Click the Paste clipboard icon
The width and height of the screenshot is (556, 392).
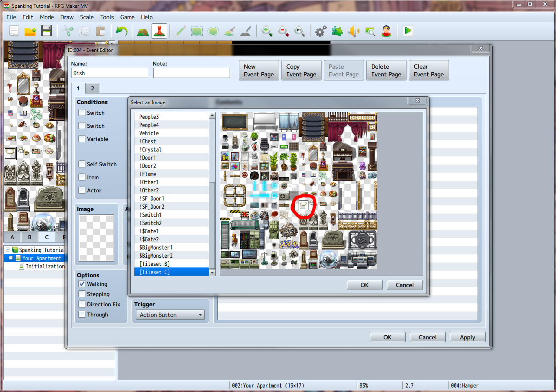(x=100, y=31)
